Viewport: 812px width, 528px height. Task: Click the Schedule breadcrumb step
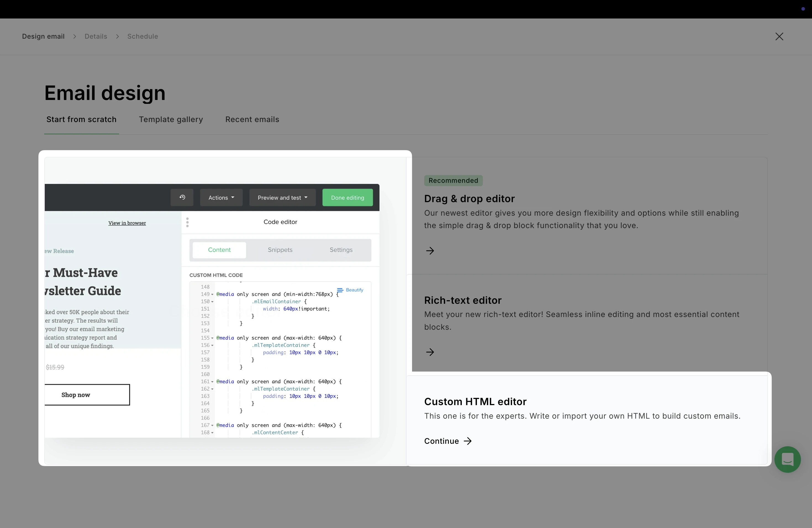point(143,36)
